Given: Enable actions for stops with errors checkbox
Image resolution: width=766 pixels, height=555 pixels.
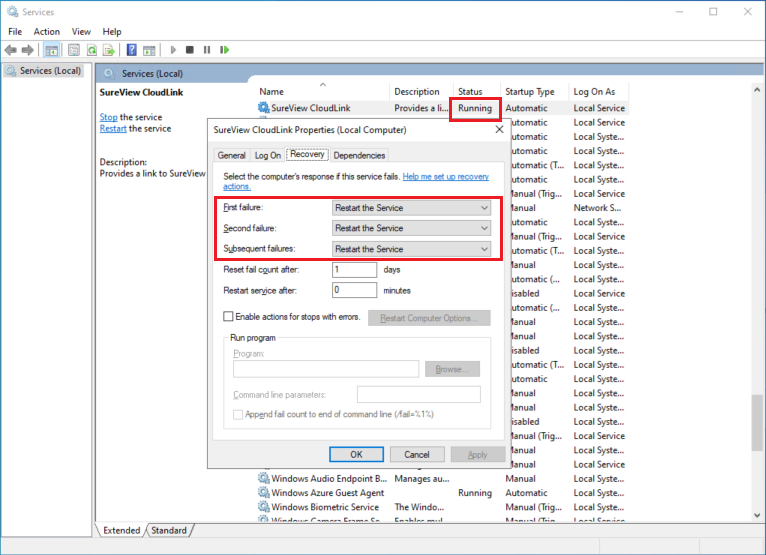Looking at the screenshot, I should pos(228,317).
